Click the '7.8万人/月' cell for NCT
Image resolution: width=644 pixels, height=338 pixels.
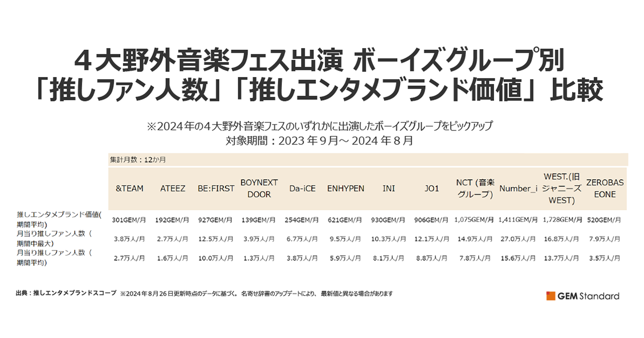475,258
